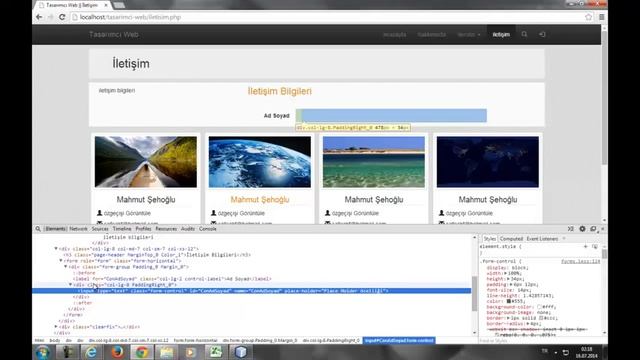The image size is (640, 360).
Task: Click the background-color #fff swatch
Action: [540, 307]
